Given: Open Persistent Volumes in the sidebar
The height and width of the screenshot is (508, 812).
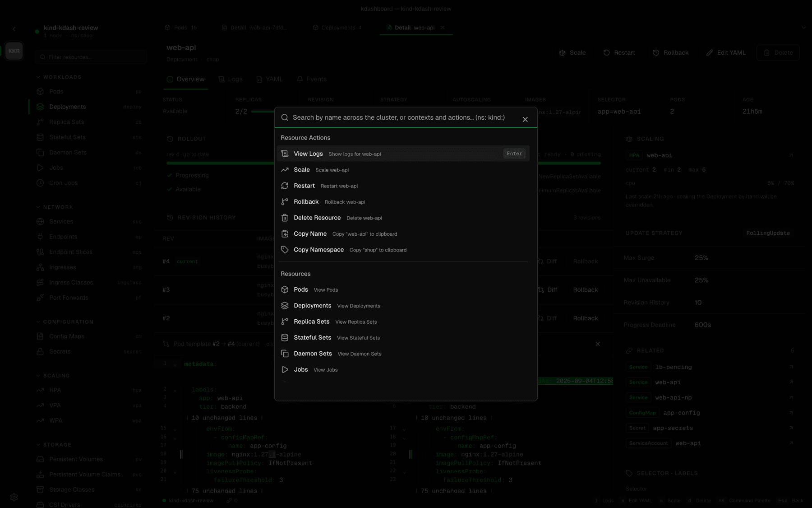Looking at the screenshot, I should pyautogui.click(x=89, y=459).
